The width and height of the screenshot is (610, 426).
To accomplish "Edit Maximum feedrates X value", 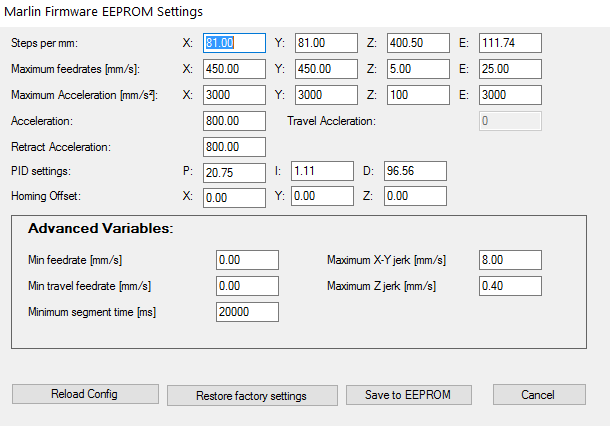I will coord(234,69).
